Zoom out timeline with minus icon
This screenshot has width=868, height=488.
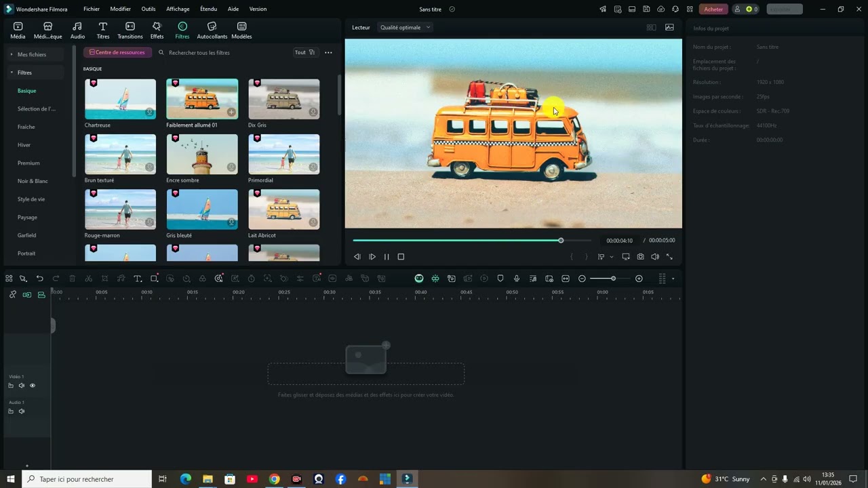point(582,279)
